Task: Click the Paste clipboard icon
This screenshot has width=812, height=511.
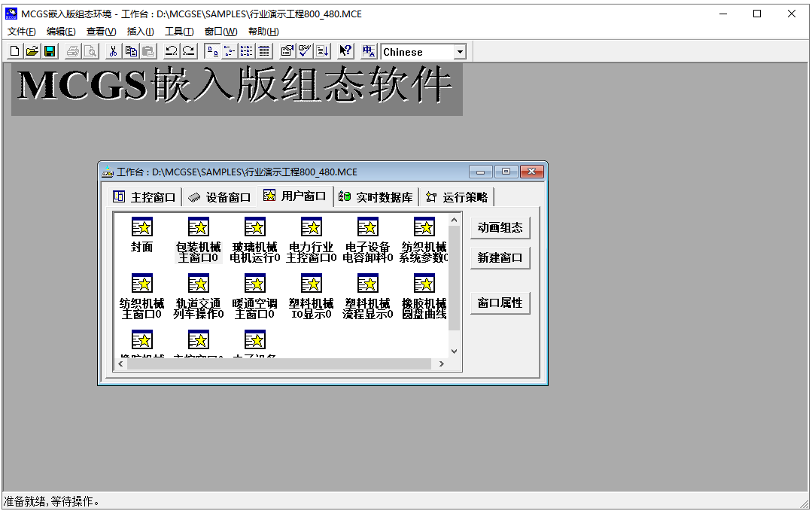Action: click(148, 51)
